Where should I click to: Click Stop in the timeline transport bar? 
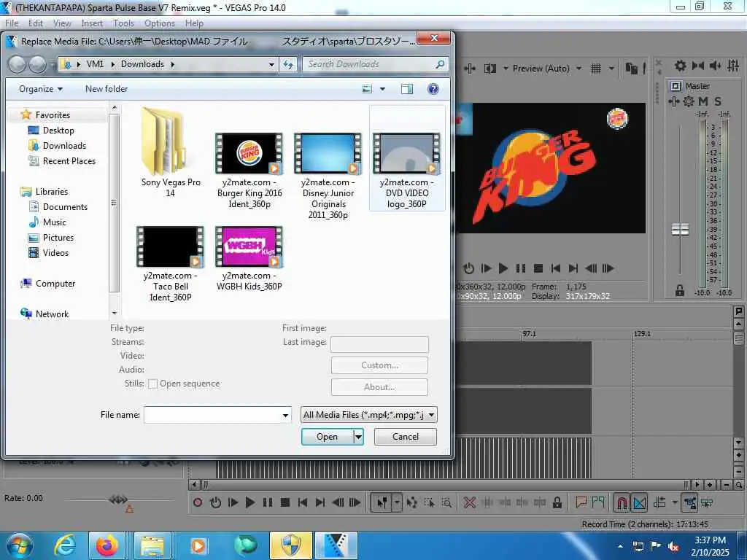pos(285,502)
